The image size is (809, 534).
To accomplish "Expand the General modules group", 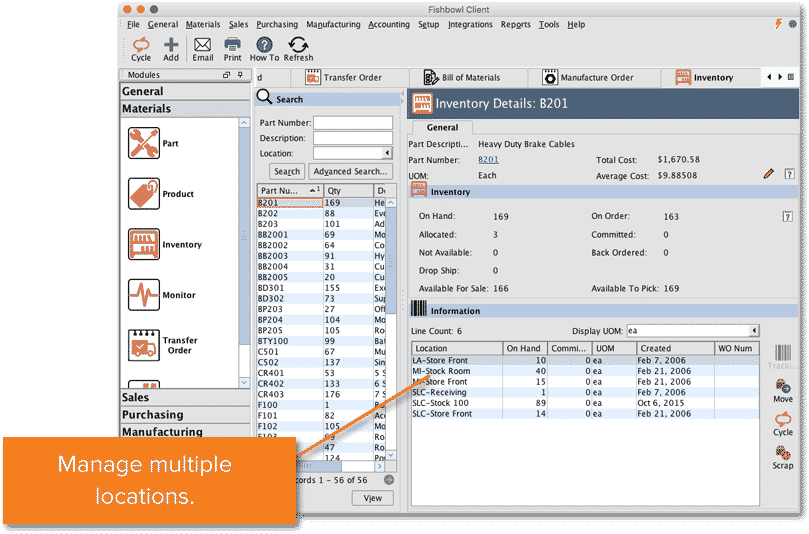I will click(x=185, y=91).
